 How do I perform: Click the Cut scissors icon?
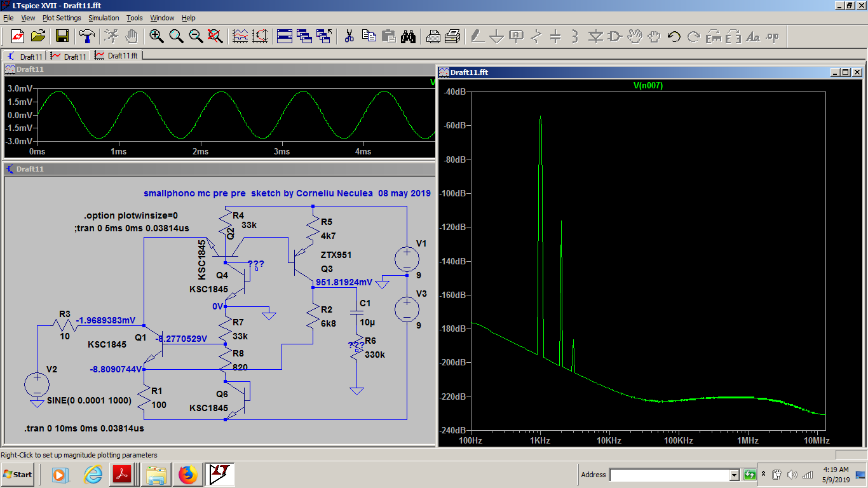click(x=349, y=36)
